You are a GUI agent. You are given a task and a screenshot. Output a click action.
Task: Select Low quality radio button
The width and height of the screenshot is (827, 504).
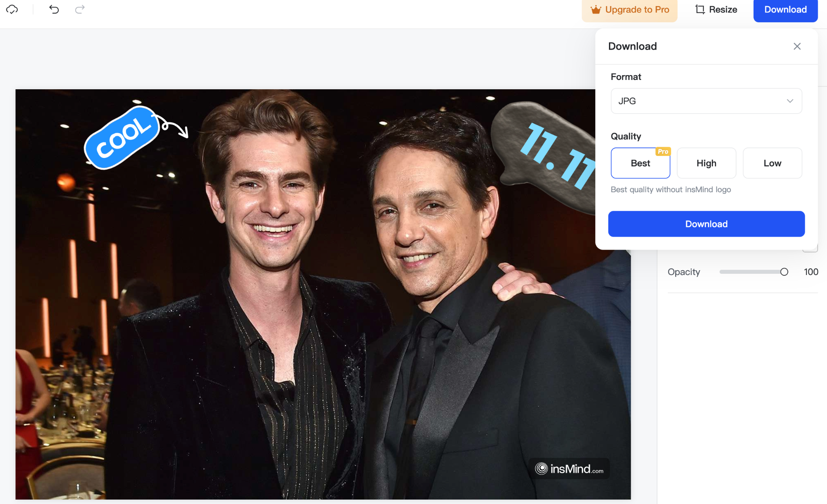click(772, 163)
